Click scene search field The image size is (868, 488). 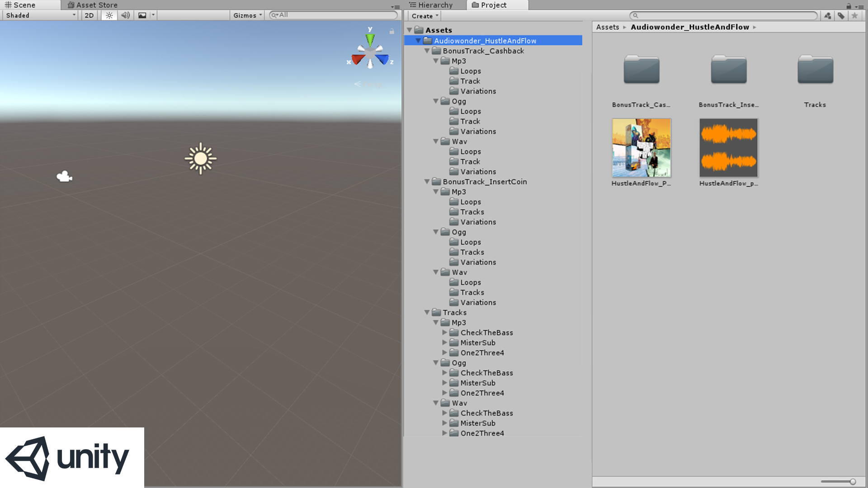(x=334, y=15)
